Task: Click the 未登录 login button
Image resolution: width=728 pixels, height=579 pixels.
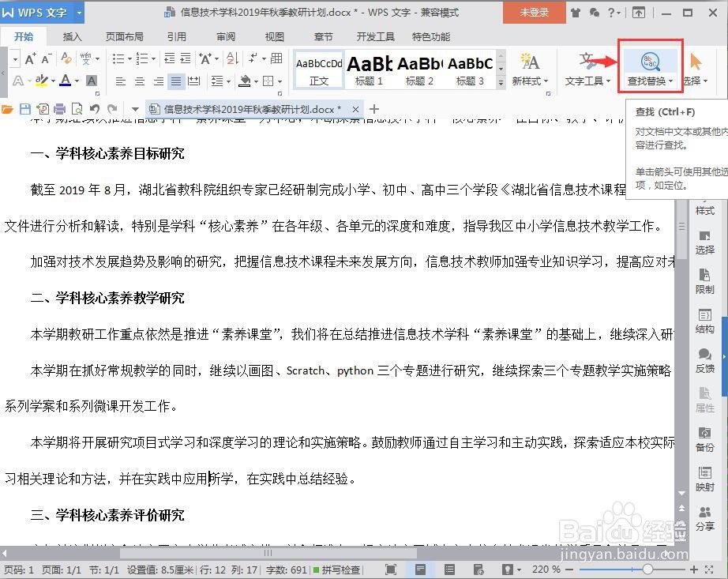Action: (x=534, y=13)
